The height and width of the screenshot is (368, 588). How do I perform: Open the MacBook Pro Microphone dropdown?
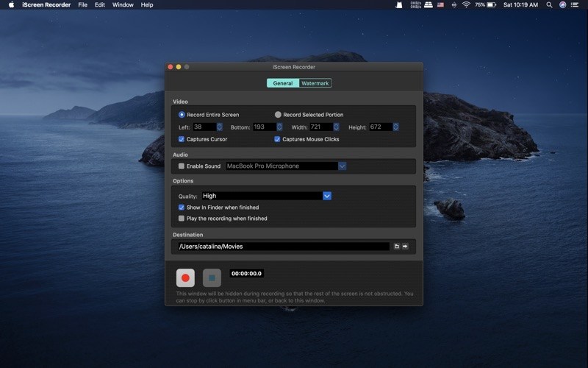342,166
